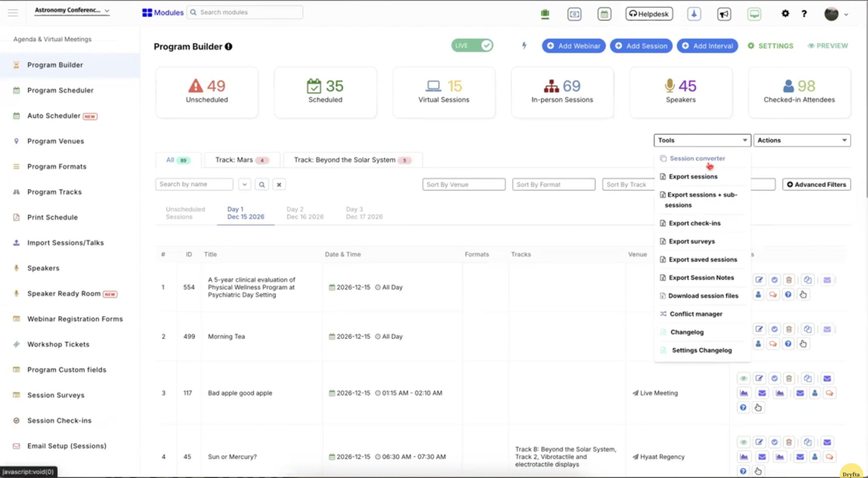
Task: Click the settings gear in the top bar
Action: pyautogui.click(x=785, y=14)
